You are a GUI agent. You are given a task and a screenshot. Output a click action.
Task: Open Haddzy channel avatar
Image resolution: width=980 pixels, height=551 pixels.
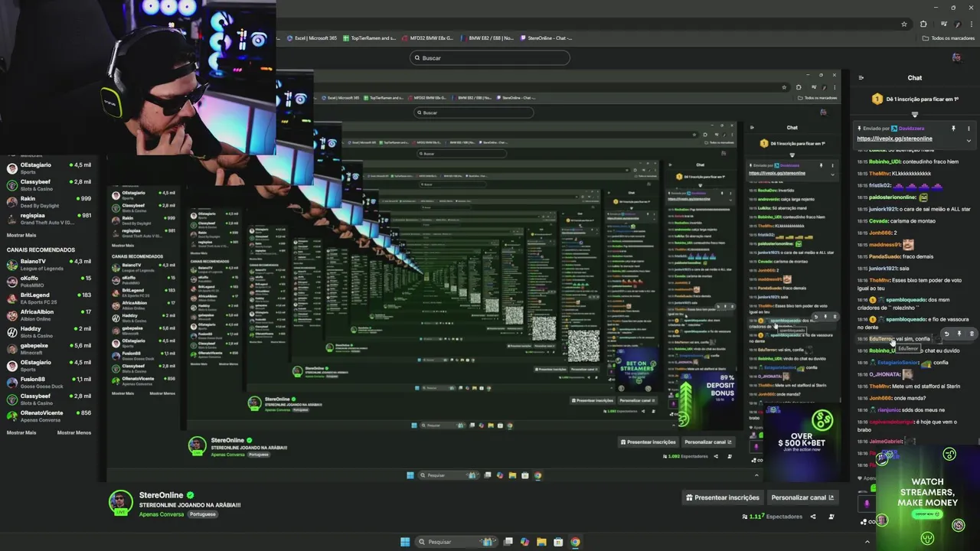(12, 332)
